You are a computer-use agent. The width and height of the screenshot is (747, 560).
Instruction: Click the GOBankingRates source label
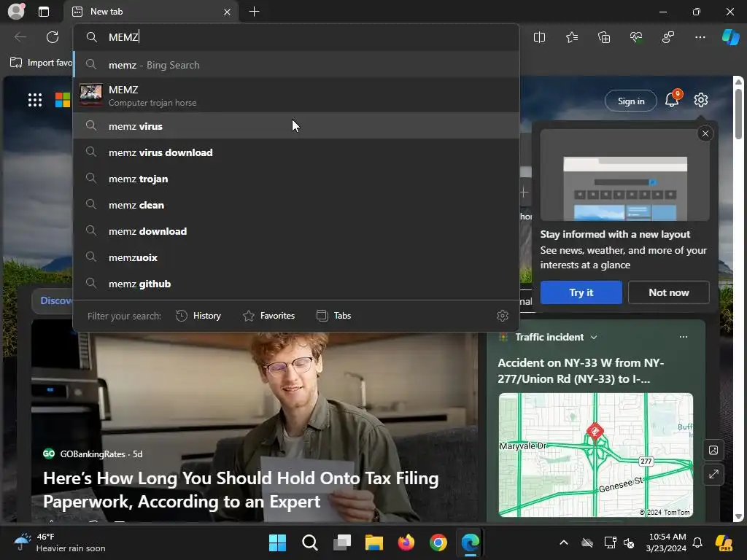(x=93, y=454)
